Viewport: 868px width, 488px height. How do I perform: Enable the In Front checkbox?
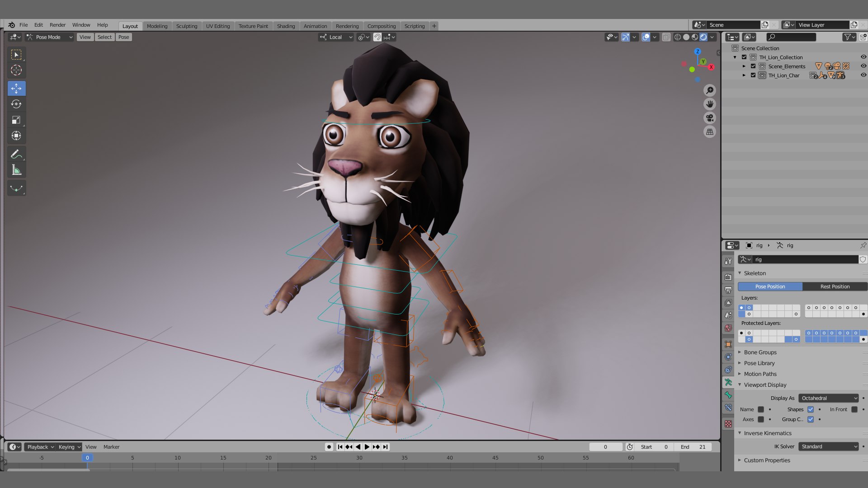click(854, 409)
